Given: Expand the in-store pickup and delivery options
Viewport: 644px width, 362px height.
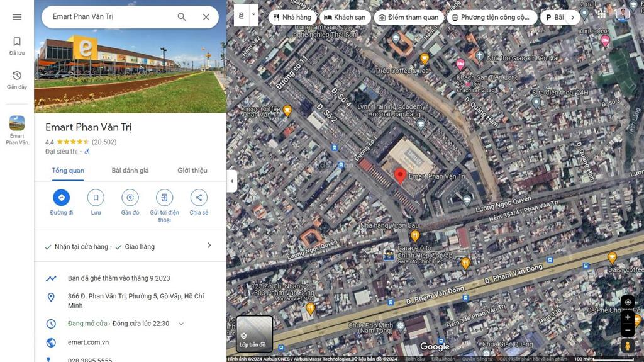Looking at the screenshot, I should [209, 246].
